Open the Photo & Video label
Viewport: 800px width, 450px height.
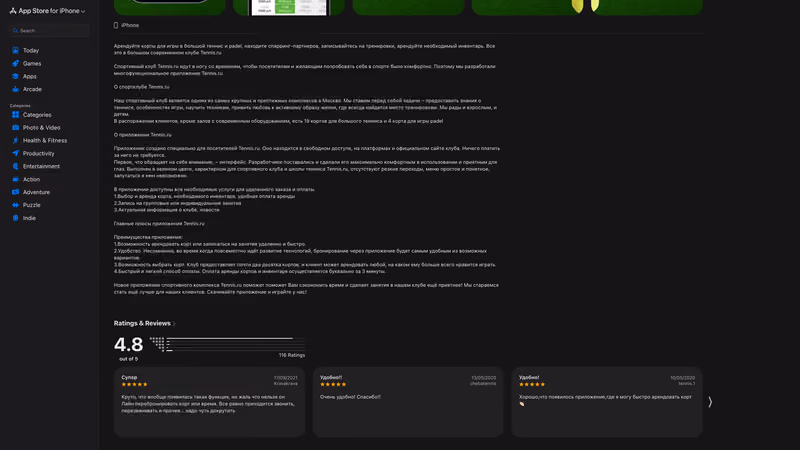click(41, 128)
